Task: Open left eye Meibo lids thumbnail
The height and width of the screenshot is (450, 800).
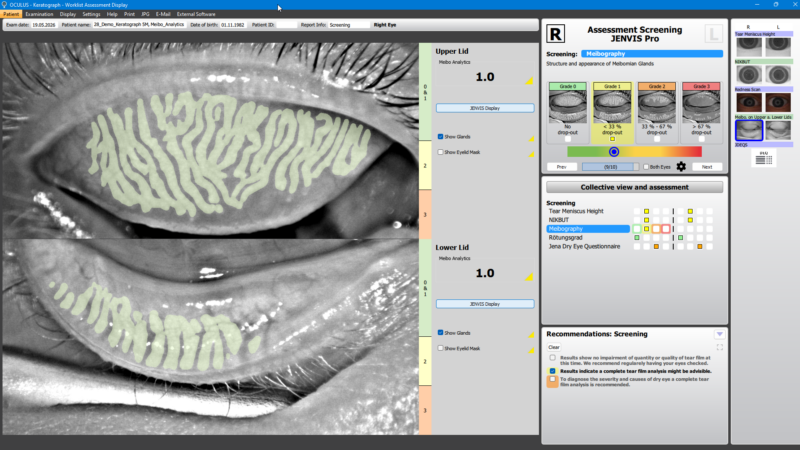Action: (x=778, y=130)
